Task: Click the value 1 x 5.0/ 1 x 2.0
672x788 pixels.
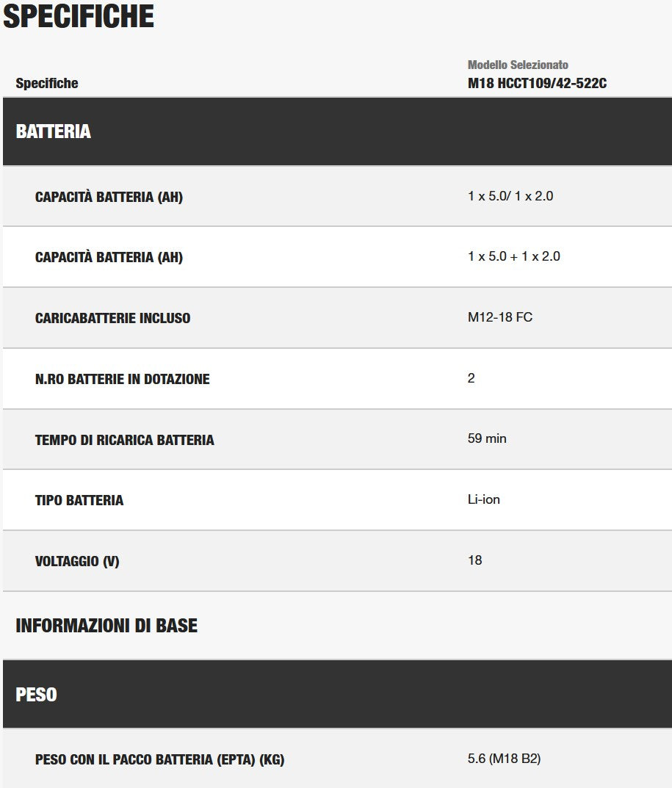Action: pos(510,196)
